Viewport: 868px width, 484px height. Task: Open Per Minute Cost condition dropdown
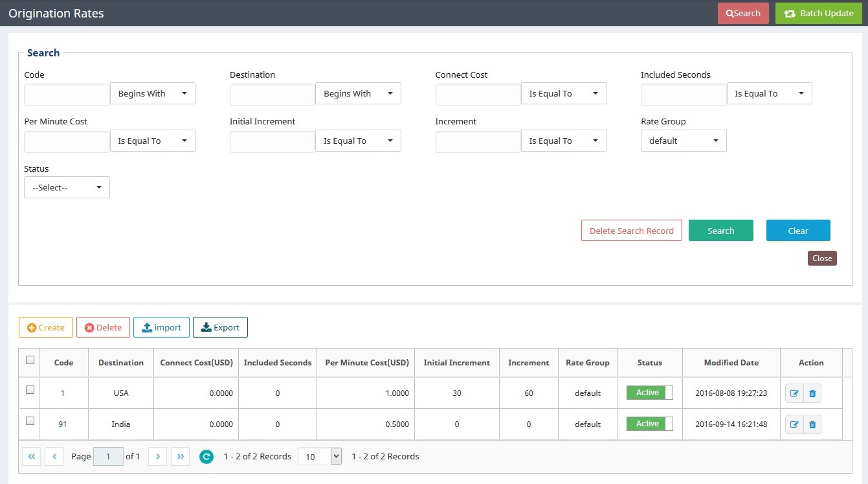click(153, 141)
